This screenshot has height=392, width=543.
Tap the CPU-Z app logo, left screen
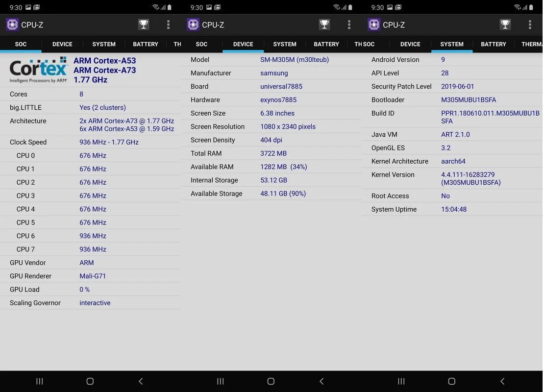pos(12,24)
